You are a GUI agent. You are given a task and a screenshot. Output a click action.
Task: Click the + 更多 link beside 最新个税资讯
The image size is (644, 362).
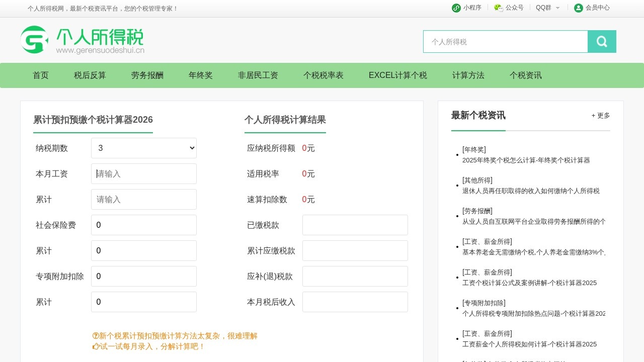tap(600, 116)
